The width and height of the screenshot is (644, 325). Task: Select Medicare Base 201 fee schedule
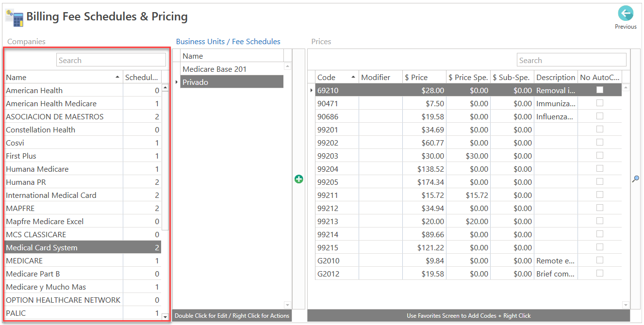(x=231, y=69)
